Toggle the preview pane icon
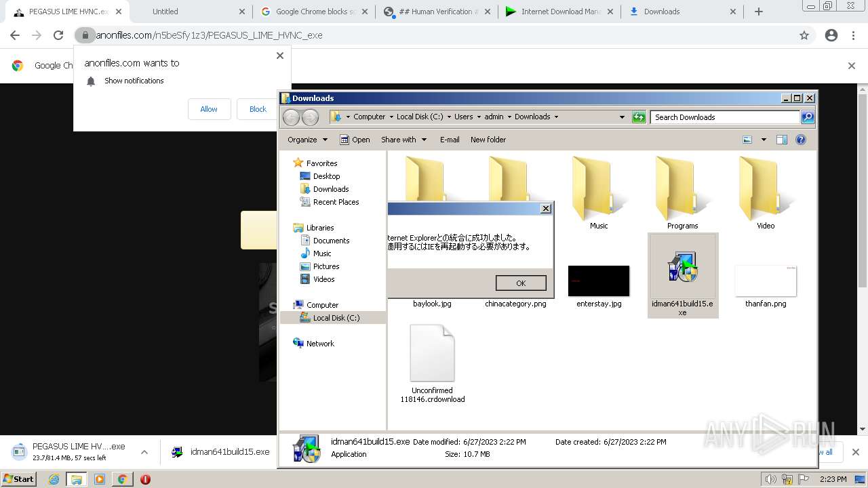This screenshot has height=488, width=868. point(782,140)
